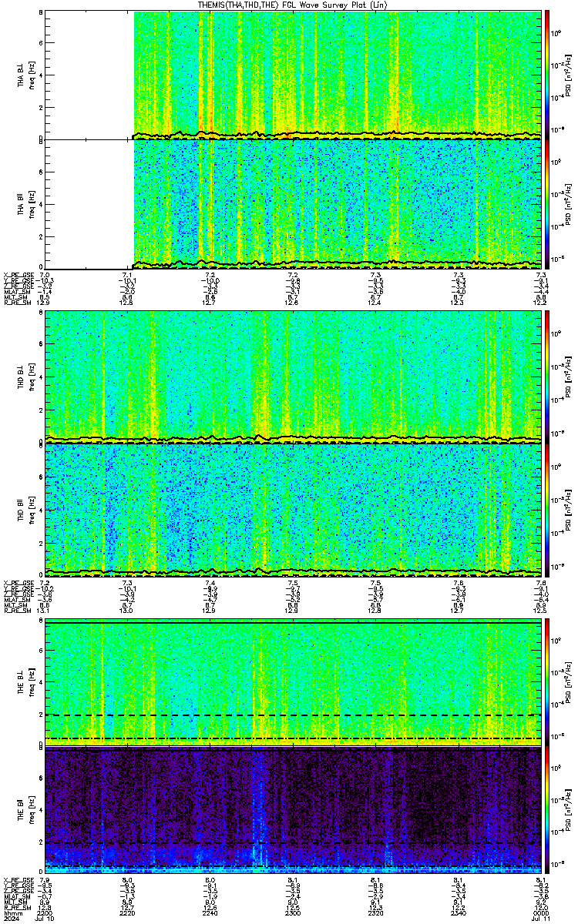Click the upper dashed line in THE B-perpendicular panel

pos(292,715)
